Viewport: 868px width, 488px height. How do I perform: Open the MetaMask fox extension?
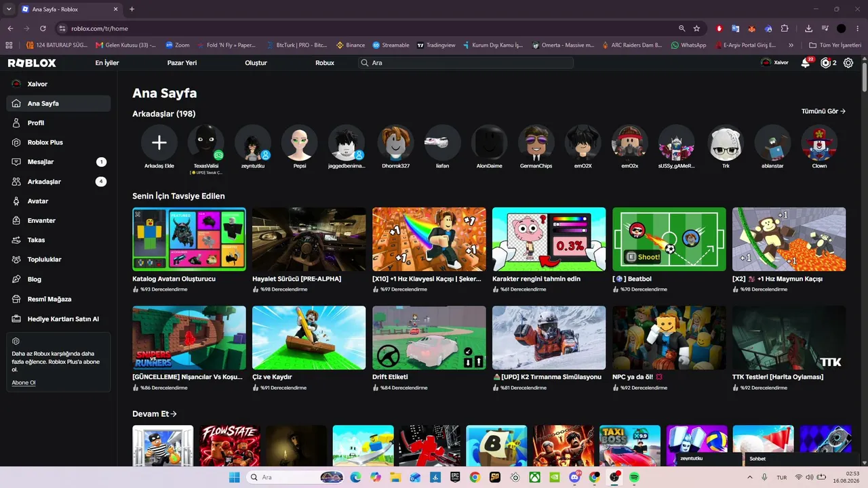pos(751,28)
